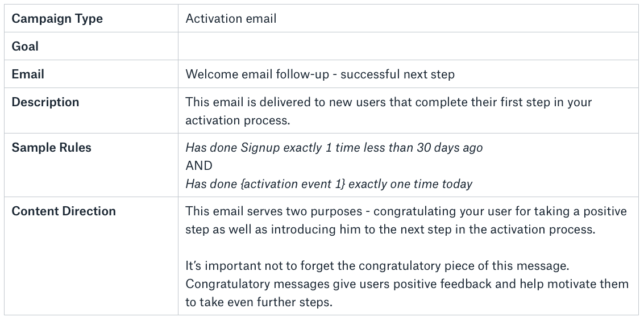Click the AND operator between rules

click(199, 166)
